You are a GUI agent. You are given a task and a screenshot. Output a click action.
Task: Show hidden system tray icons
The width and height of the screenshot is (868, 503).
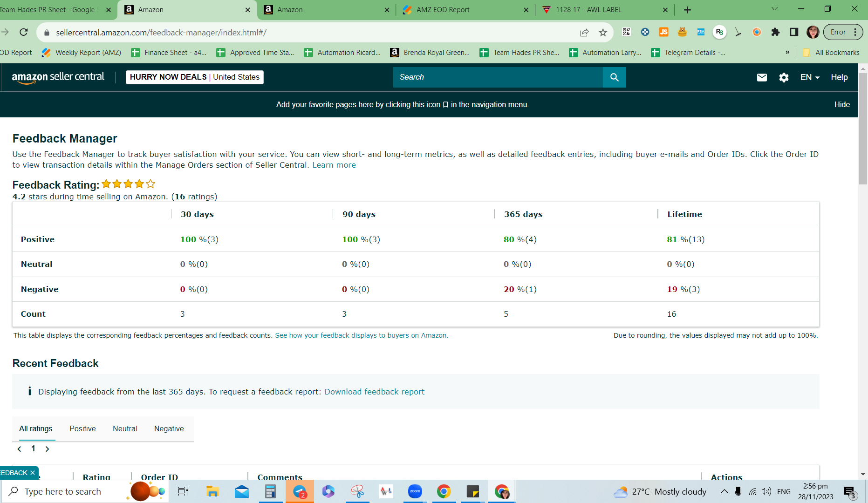pos(724,491)
